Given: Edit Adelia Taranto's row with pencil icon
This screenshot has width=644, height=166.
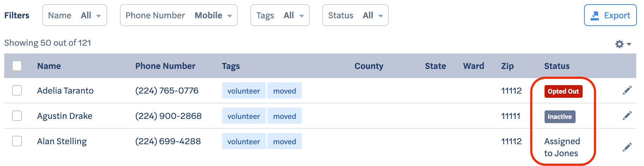Looking at the screenshot, I should [627, 90].
